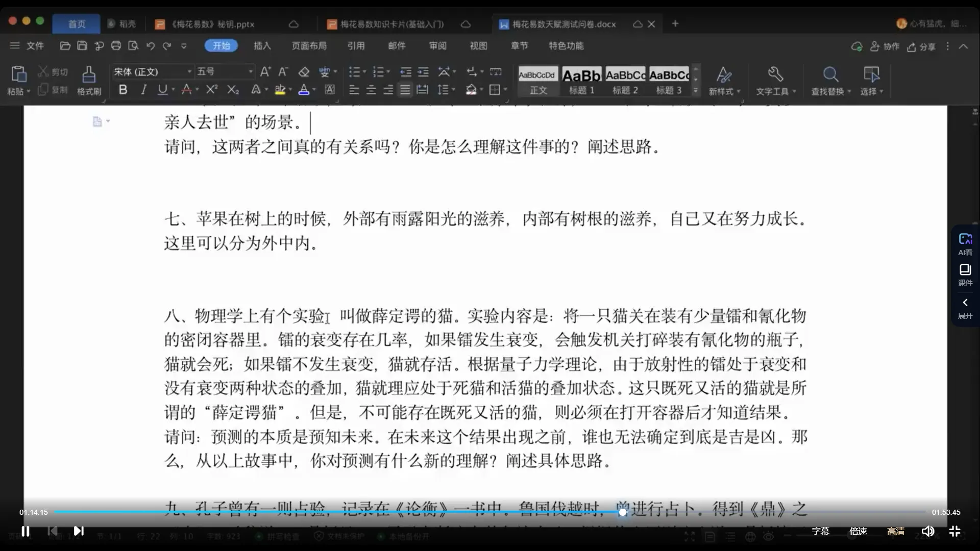Click the distributed alignment icon
This screenshot has width=980, height=551.
pos(422,90)
